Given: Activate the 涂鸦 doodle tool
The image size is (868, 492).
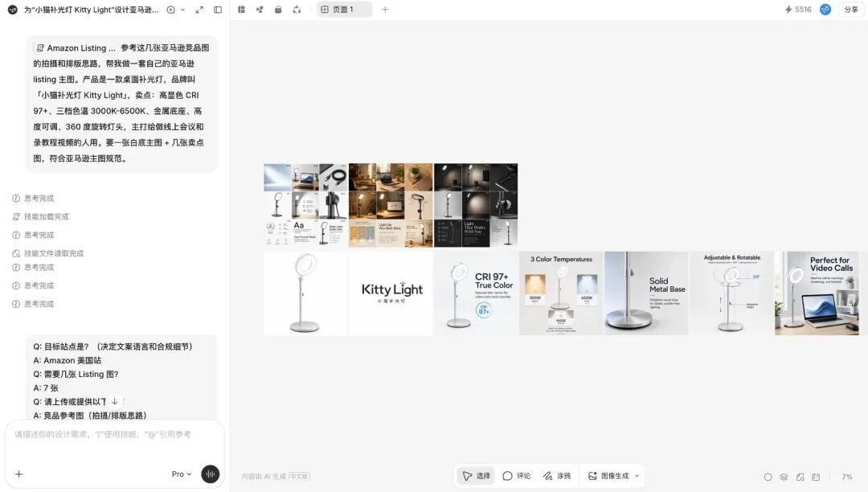Looking at the screenshot, I should click(557, 476).
